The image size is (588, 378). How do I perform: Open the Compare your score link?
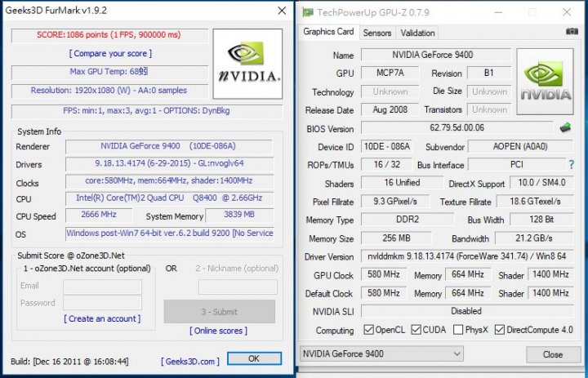coord(110,54)
